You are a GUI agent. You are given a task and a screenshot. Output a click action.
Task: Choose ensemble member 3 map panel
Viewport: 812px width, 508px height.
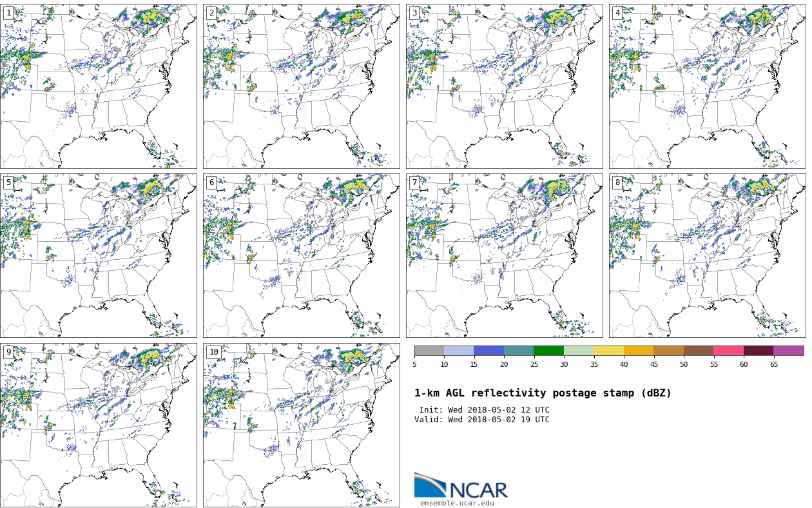click(505, 86)
